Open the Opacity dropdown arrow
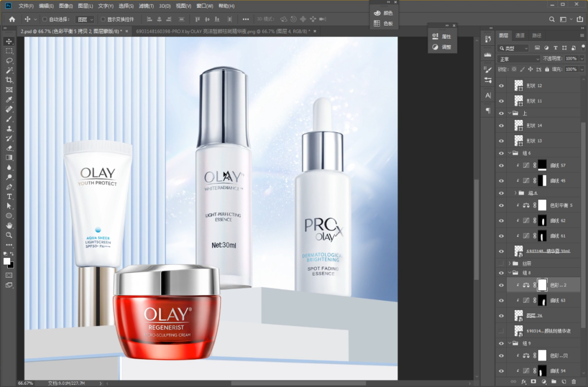 [x=582, y=58]
